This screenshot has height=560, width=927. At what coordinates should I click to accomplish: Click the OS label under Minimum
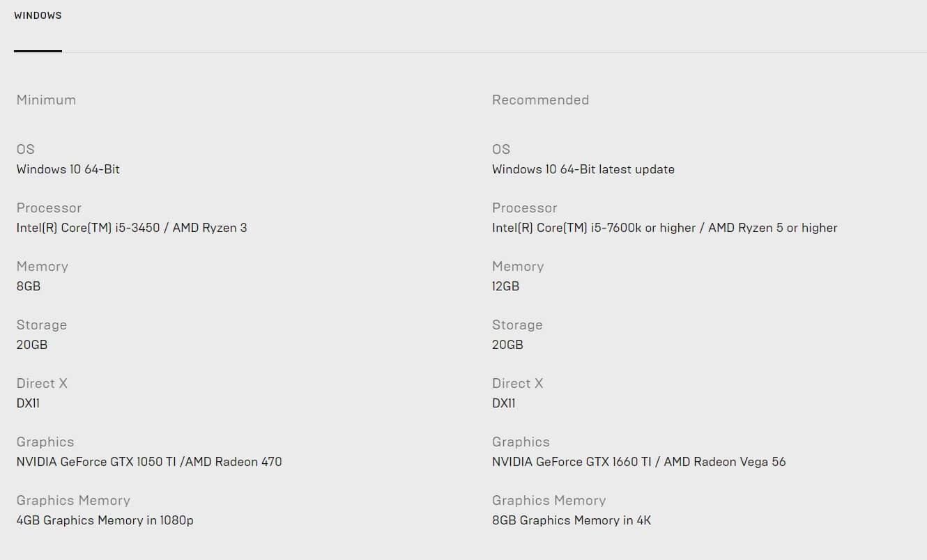point(25,149)
